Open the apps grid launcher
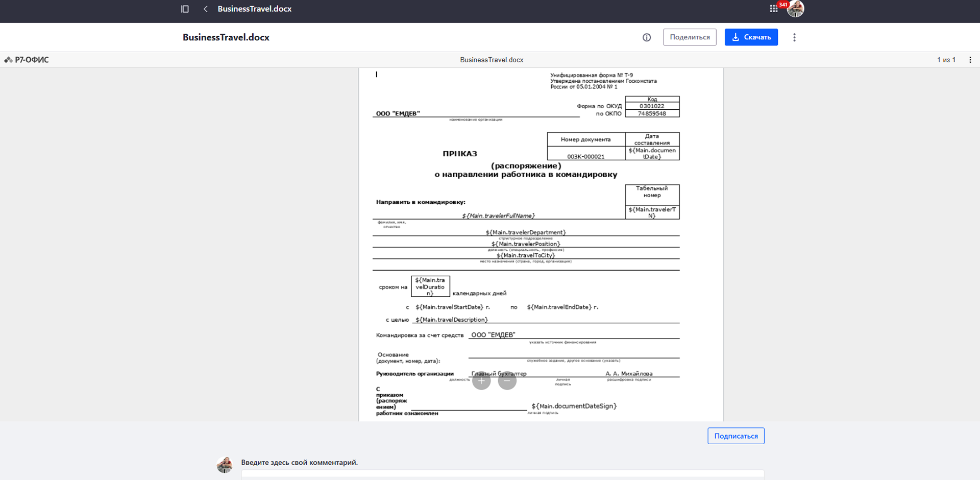 [773, 9]
